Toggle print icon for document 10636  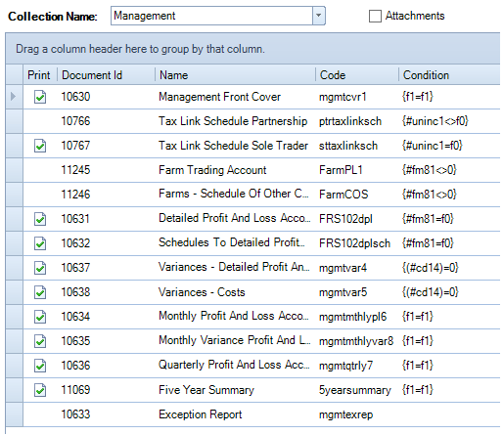click(x=40, y=366)
